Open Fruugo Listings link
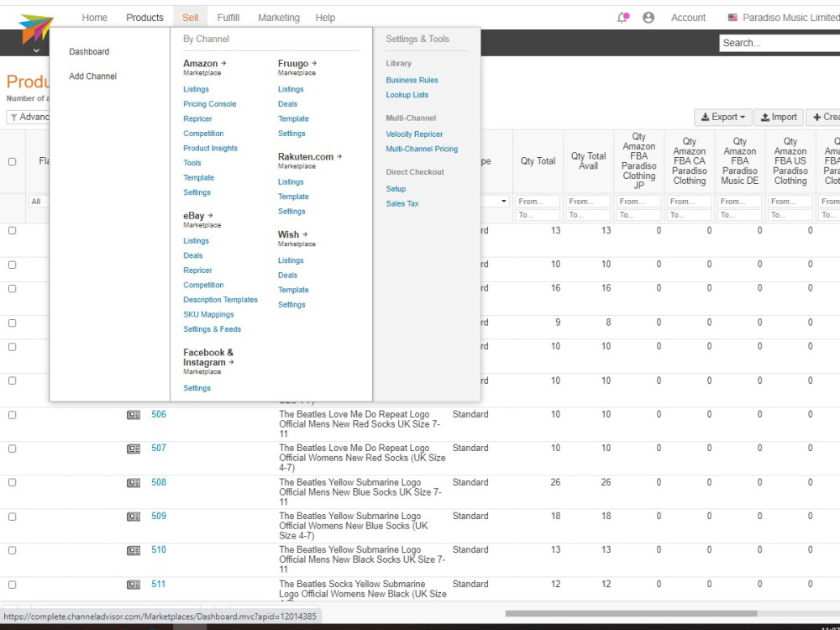840x630 pixels. pyautogui.click(x=291, y=90)
